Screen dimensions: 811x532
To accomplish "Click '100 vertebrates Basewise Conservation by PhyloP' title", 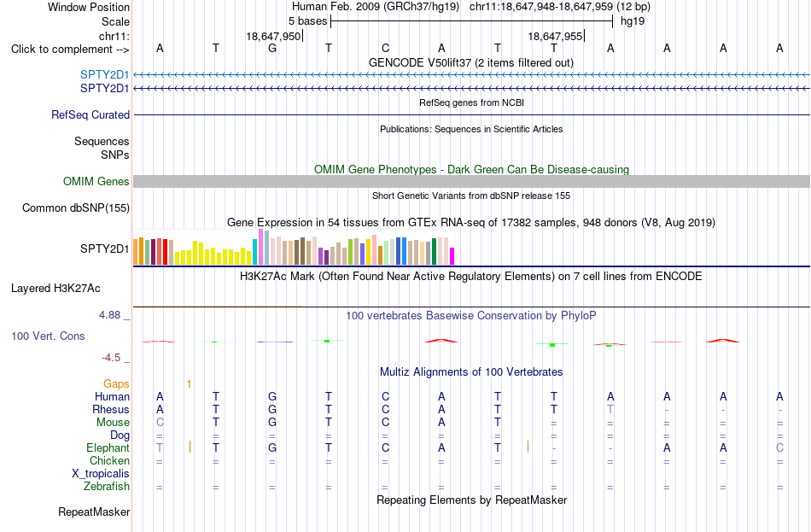I will pyautogui.click(x=471, y=316).
